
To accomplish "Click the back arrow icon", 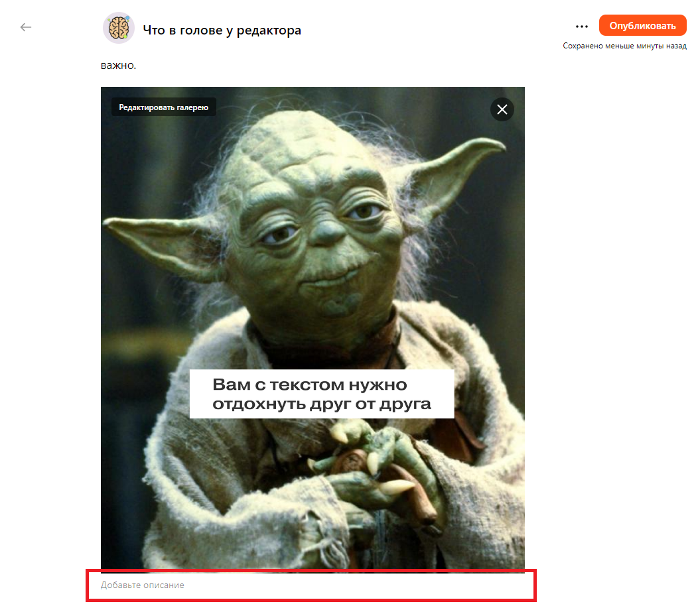I will (26, 27).
